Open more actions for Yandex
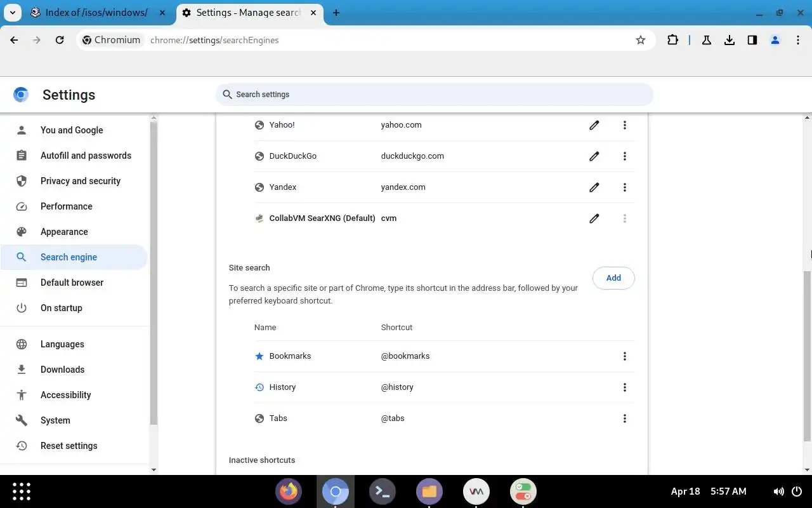This screenshot has width=812, height=508. (625, 187)
